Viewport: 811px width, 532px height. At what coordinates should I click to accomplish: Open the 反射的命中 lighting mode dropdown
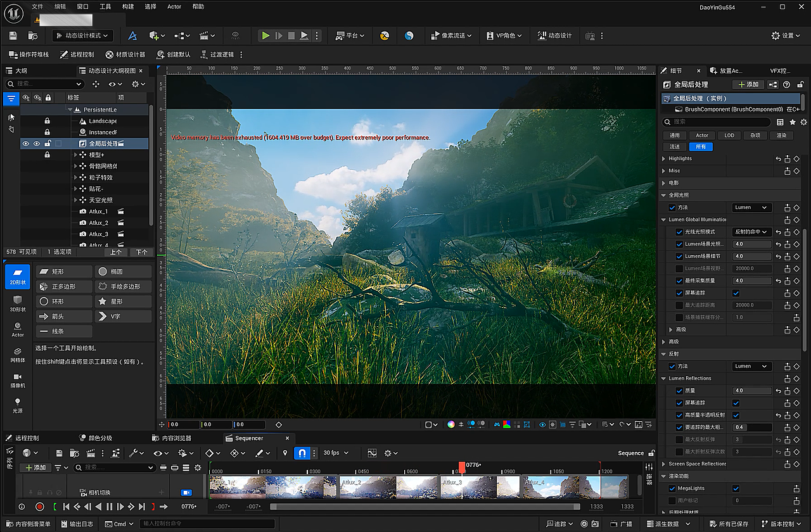752,232
